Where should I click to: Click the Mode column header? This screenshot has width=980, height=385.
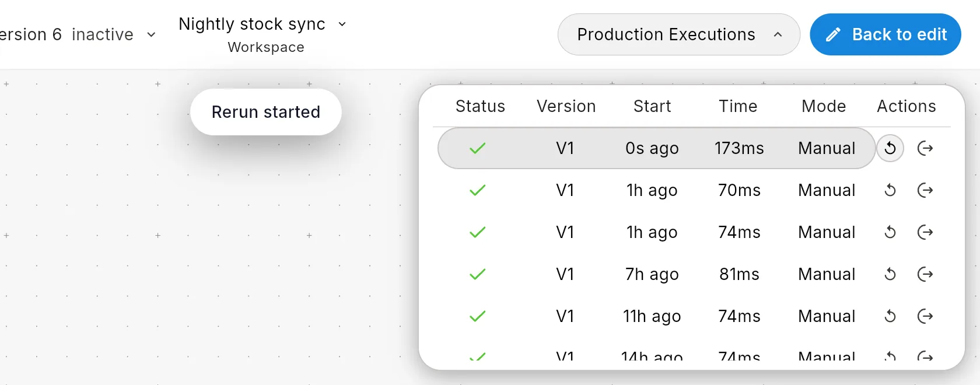(x=824, y=106)
